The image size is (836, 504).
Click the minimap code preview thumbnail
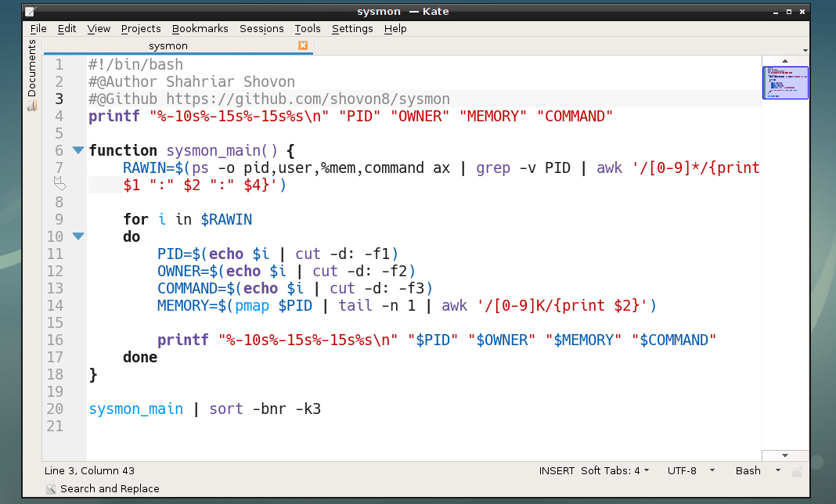point(785,83)
